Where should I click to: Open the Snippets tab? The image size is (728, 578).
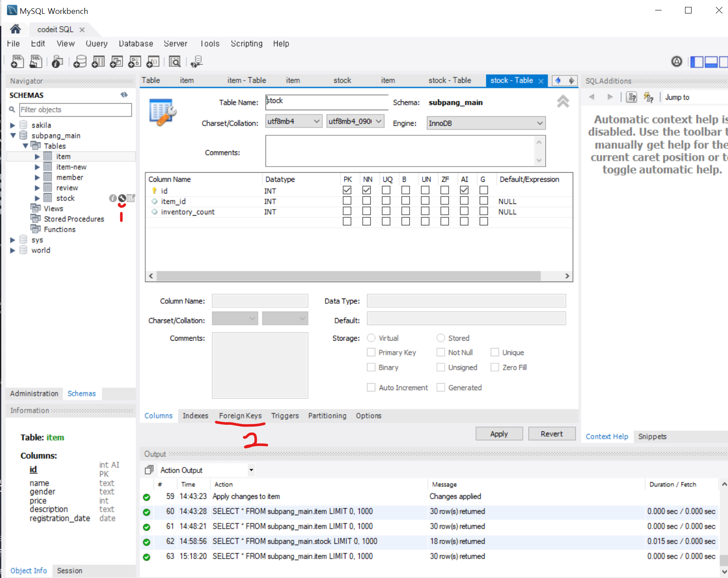pyautogui.click(x=652, y=437)
